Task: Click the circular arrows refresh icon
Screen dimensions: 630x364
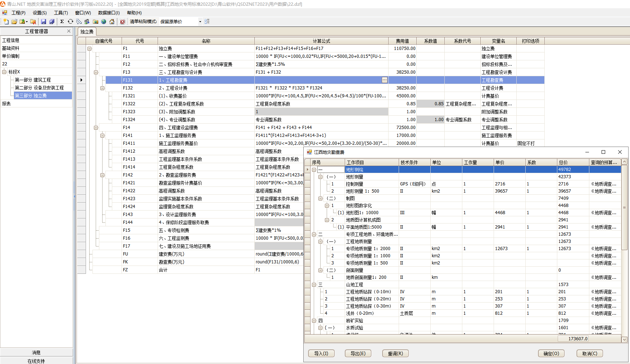Action: pos(71,22)
